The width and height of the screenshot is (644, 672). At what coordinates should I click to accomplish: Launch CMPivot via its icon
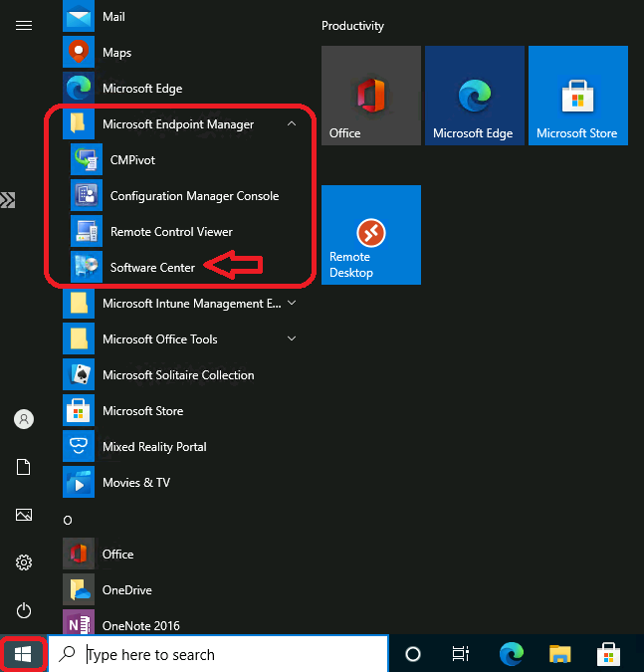(x=87, y=159)
